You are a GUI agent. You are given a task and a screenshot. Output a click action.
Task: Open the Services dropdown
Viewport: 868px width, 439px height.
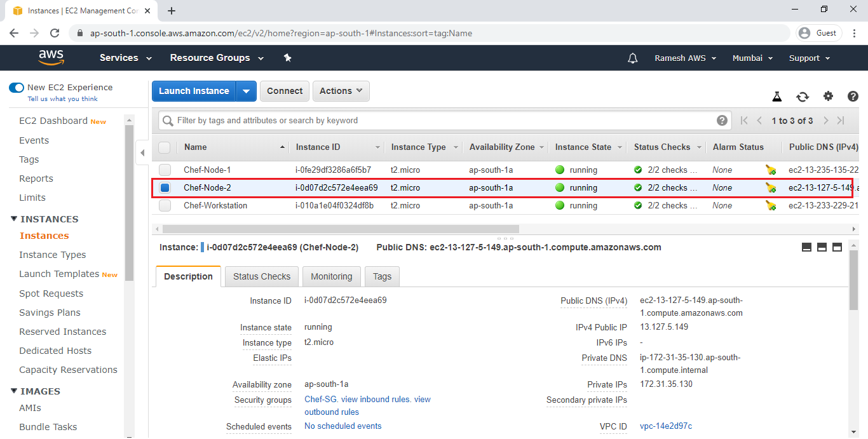pyautogui.click(x=126, y=58)
